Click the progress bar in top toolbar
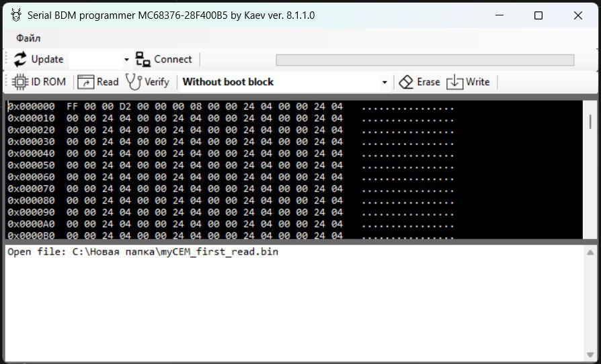The height and width of the screenshot is (364, 601). click(425, 60)
